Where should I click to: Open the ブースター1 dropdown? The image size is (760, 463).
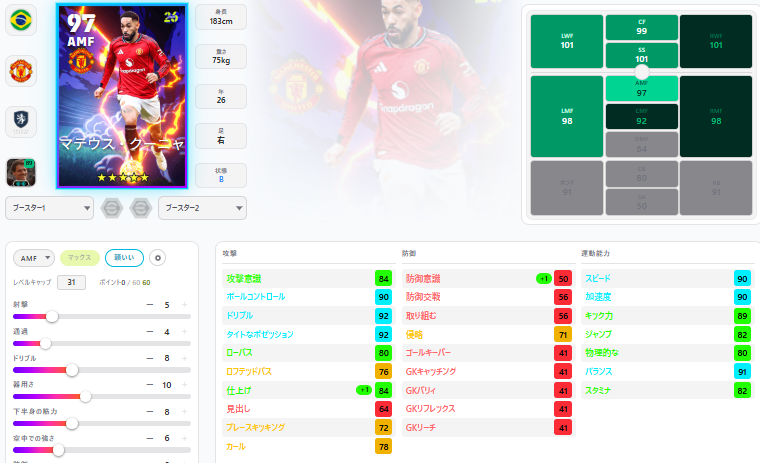(x=49, y=208)
